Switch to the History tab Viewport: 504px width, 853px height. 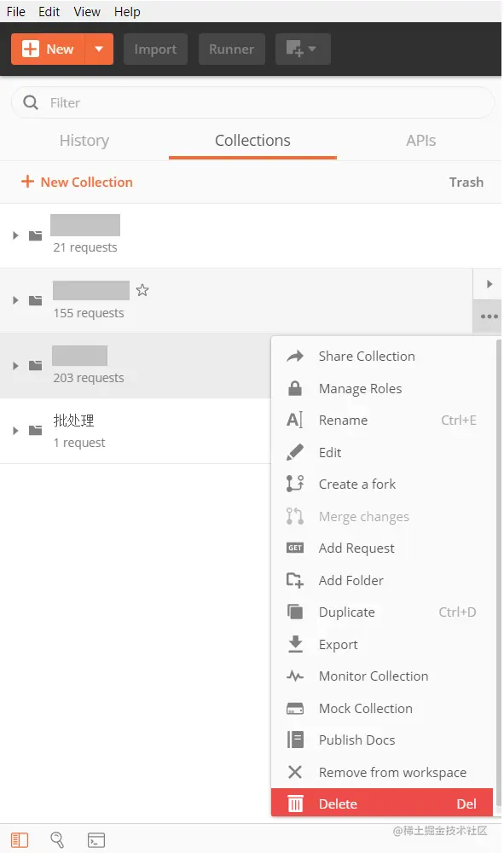(84, 141)
